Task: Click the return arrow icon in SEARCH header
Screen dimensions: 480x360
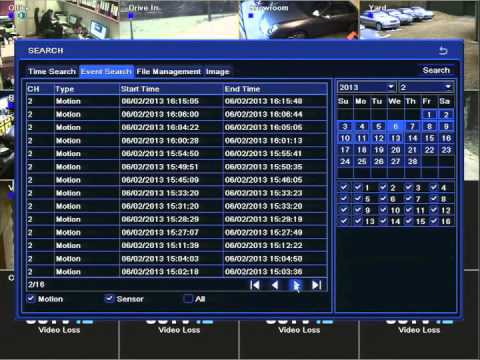Action: [x=443, y=51]
